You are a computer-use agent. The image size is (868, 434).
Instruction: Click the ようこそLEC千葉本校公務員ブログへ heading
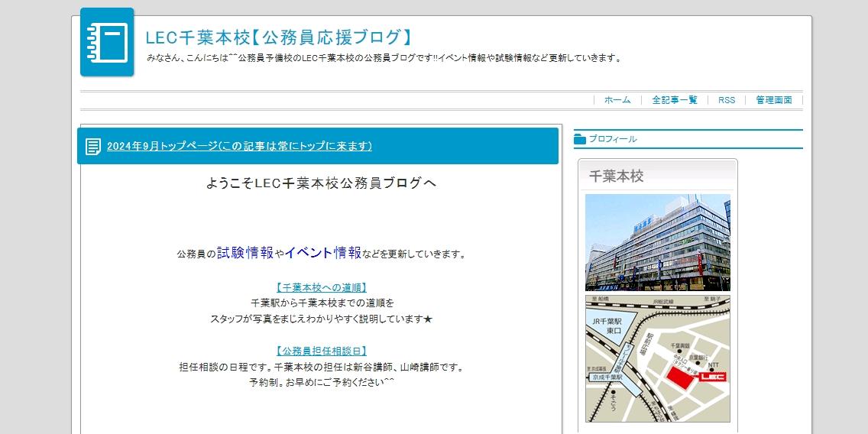(x=321, y=183)
